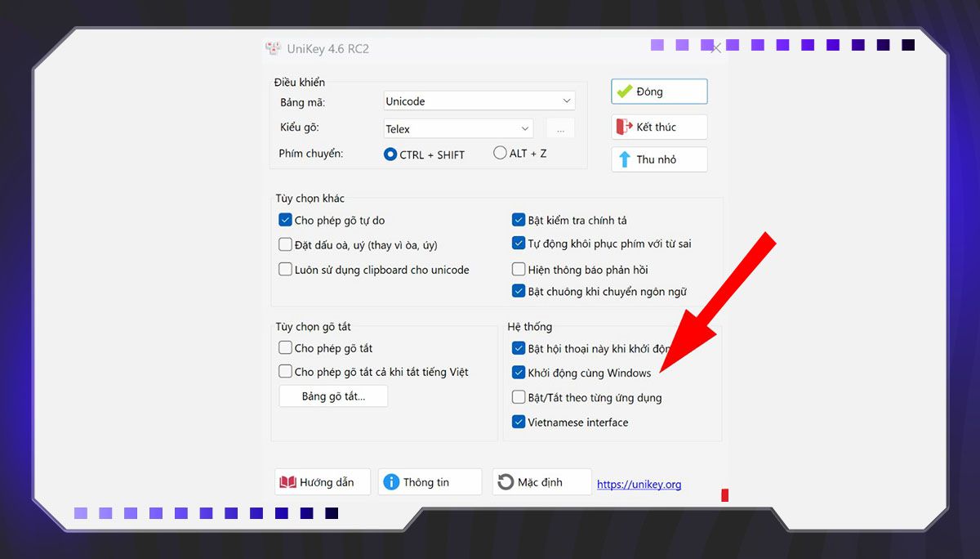Image resolution: width=980 pixels, height=559 pixels.
Task: Check Đặt dấu oà, uý option
Action: (286, 244)
